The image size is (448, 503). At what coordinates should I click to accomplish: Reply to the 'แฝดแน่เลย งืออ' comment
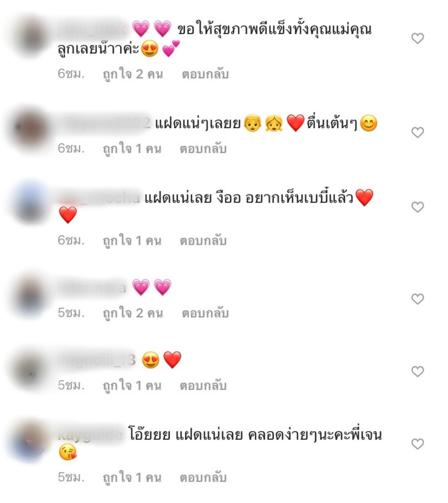pos(203,241)
